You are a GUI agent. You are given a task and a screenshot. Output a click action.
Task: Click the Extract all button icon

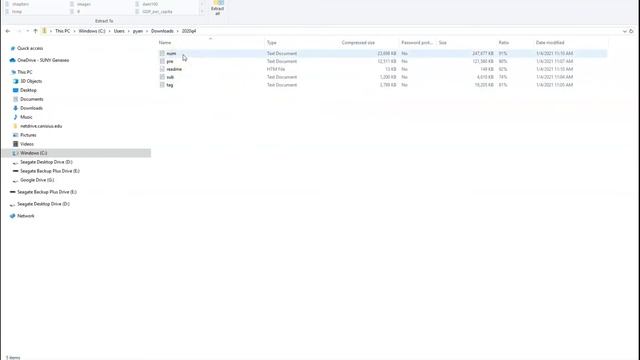coord(218,2)
